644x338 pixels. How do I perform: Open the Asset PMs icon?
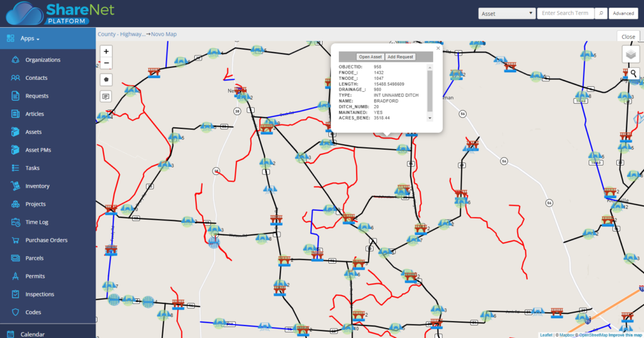pyautogui.click(x=15, y=150)
